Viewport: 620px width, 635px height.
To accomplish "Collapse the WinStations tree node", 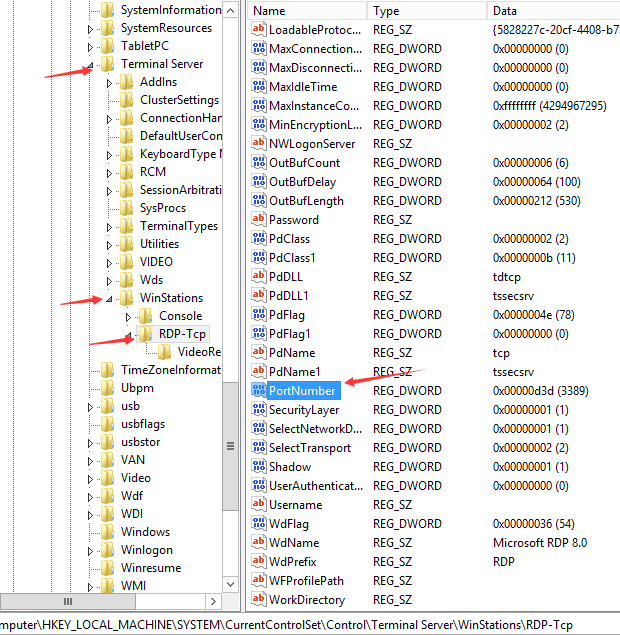I will coord(110,299).
